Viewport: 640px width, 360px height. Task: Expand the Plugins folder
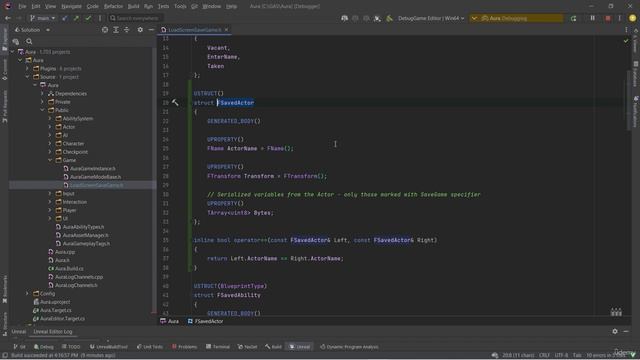[x=27, y=69]
